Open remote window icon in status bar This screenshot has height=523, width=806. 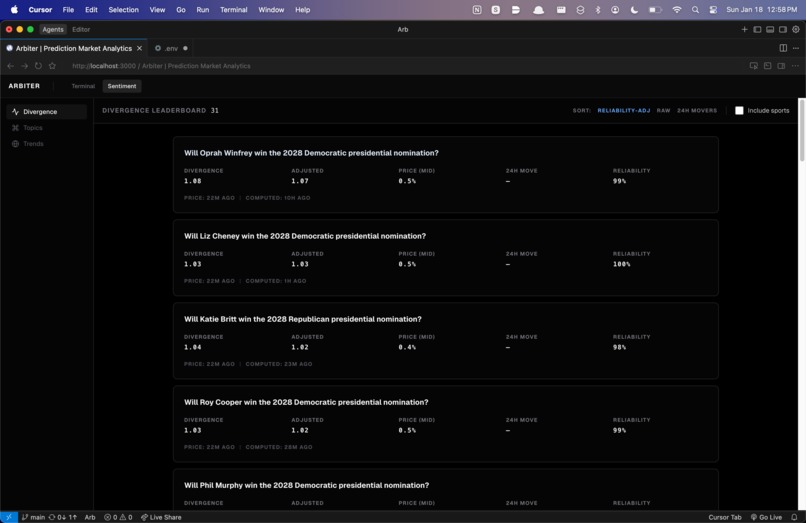click(9, 517)
